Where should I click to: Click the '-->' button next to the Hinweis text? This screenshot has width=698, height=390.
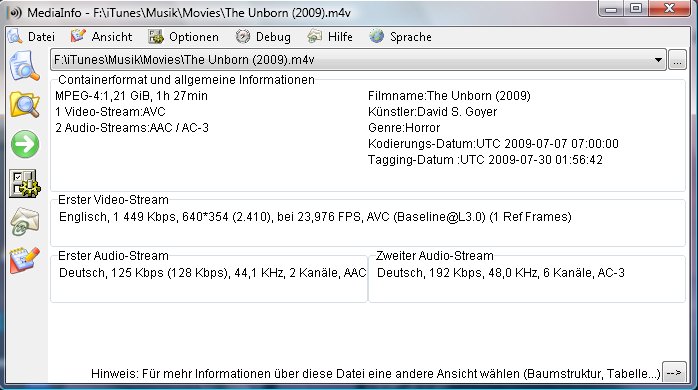point(674,372)
